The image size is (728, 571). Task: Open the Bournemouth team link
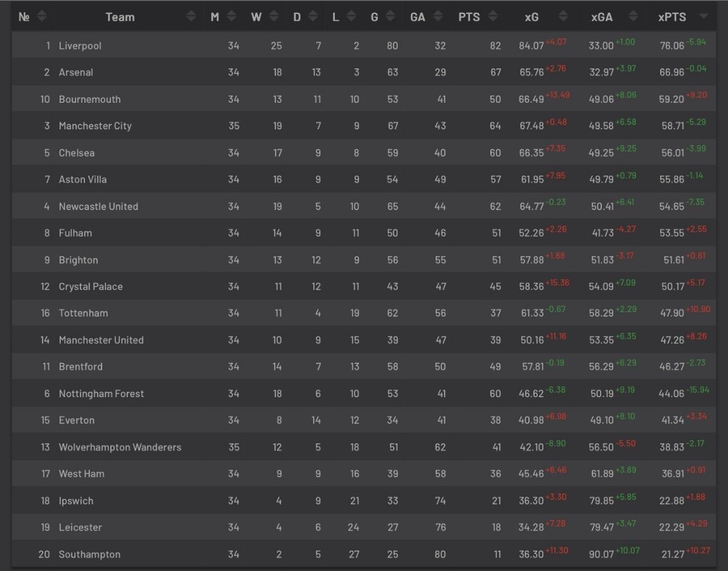[89, 100]
